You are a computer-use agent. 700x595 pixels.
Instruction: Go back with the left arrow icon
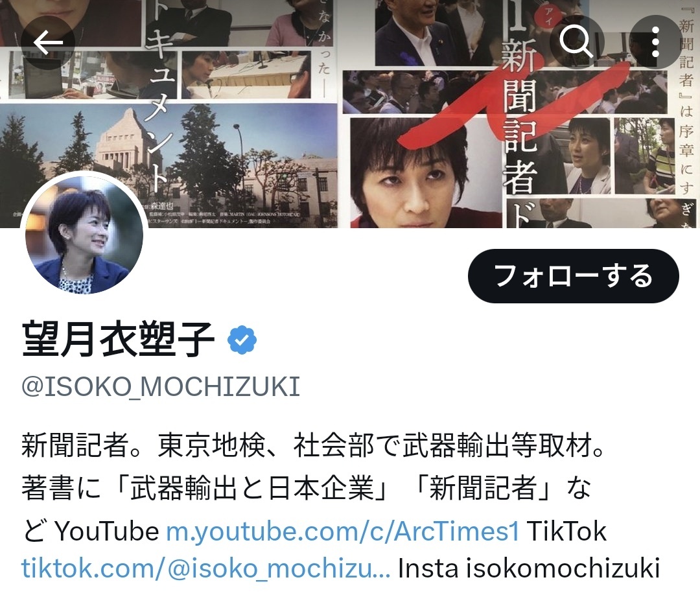pyautogui.click(x=48, y=43)
